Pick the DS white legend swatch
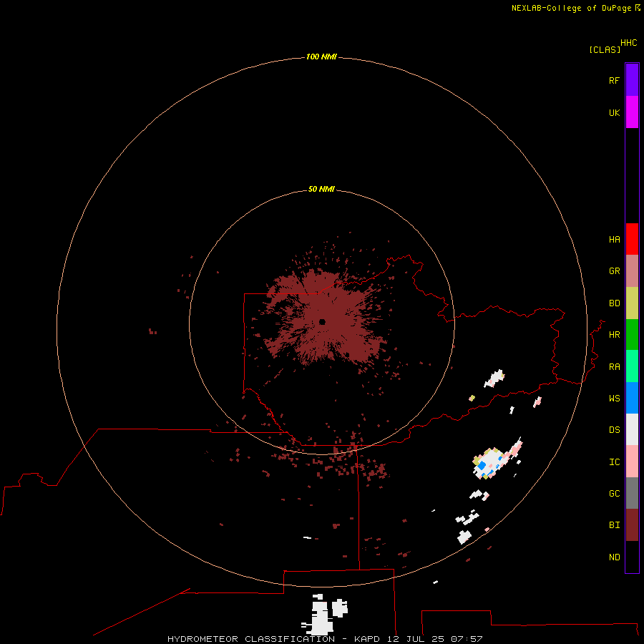 [632, 429]
